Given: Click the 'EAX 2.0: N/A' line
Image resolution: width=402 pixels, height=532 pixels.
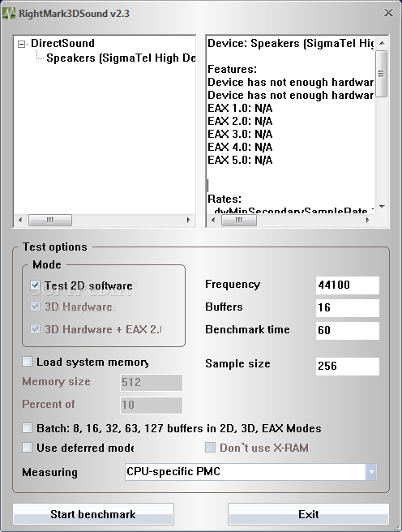Looking at the screenshot, I should 240,121.
